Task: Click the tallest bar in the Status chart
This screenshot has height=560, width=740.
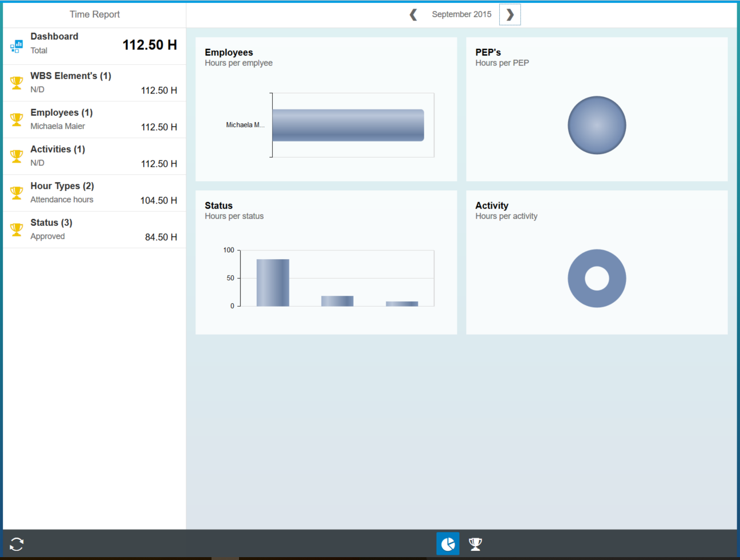Action: point(273,281)
